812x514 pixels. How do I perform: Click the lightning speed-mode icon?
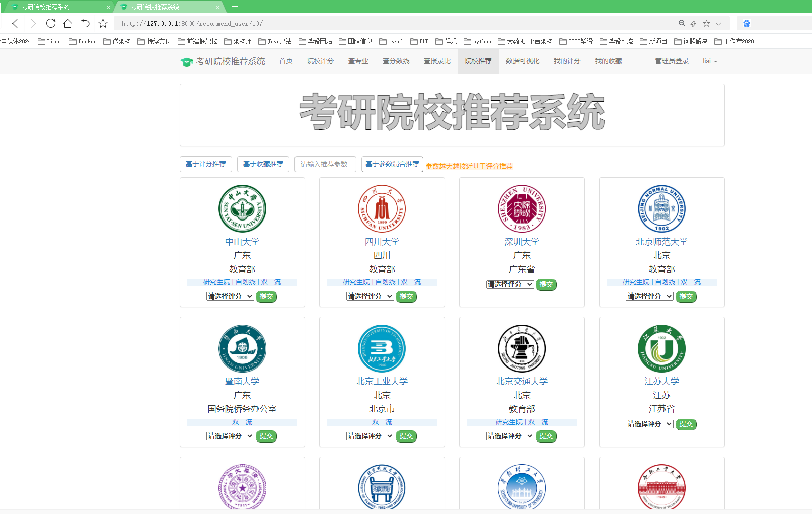[693, 23]
